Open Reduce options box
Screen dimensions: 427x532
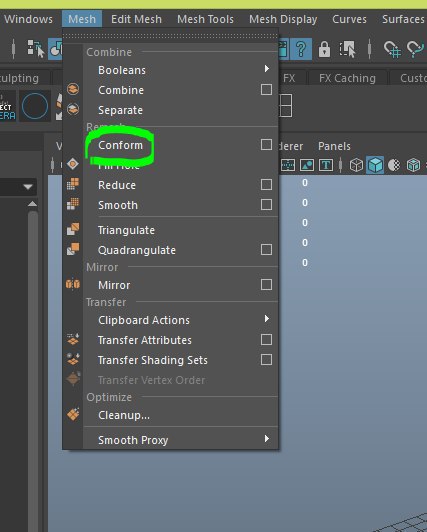coord(266,185)
